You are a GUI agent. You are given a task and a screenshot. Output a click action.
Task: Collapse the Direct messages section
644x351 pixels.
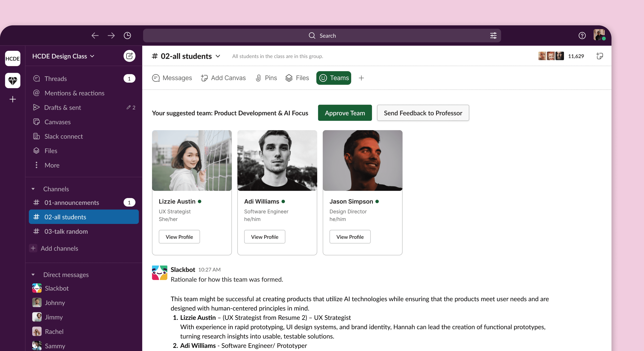(33, 275)
